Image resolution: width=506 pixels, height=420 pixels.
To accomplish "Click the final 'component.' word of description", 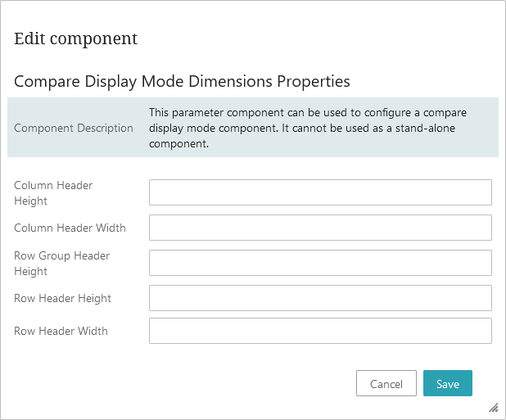I will click(x=178, y=143).
